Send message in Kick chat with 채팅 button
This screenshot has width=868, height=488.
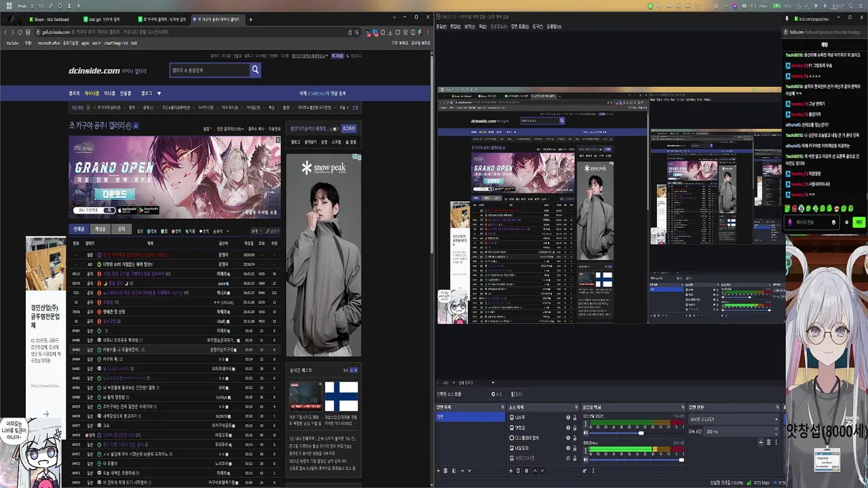tap(859, 222)
